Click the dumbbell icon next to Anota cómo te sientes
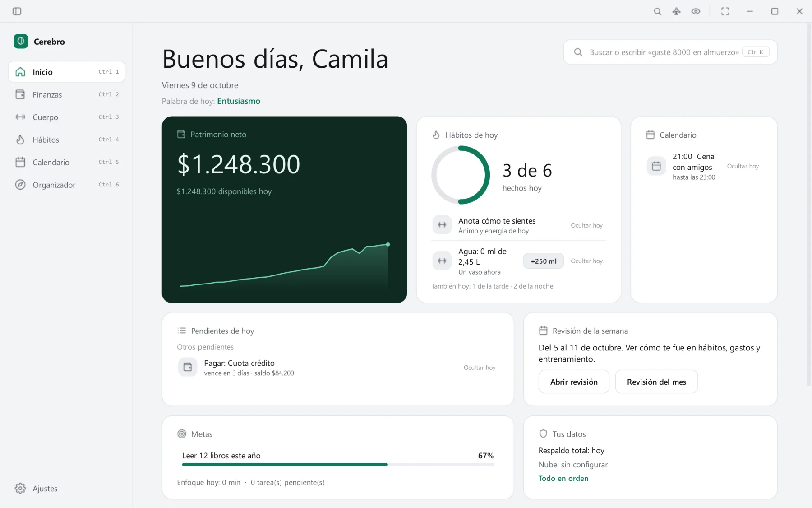Image resolution: width=812 pixels, height=508 pixels. [442, 225]
